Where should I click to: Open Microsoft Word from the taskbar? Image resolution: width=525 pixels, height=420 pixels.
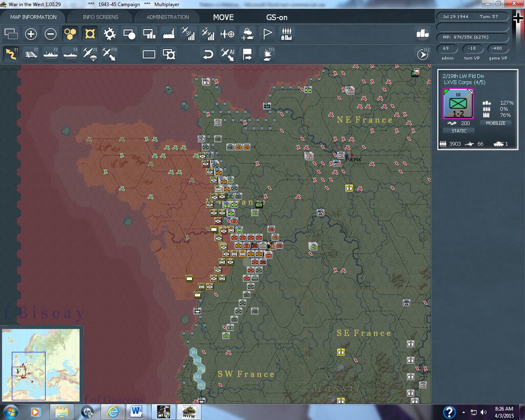click(136, 411)
